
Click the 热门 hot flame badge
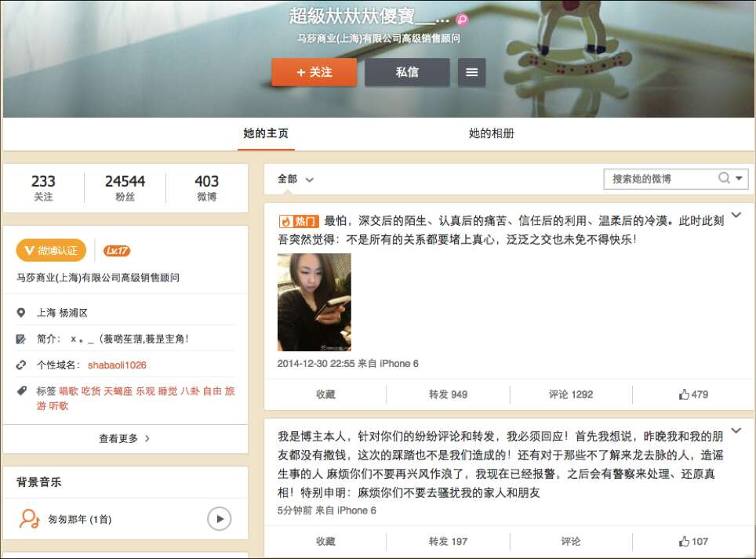[299, 221]
